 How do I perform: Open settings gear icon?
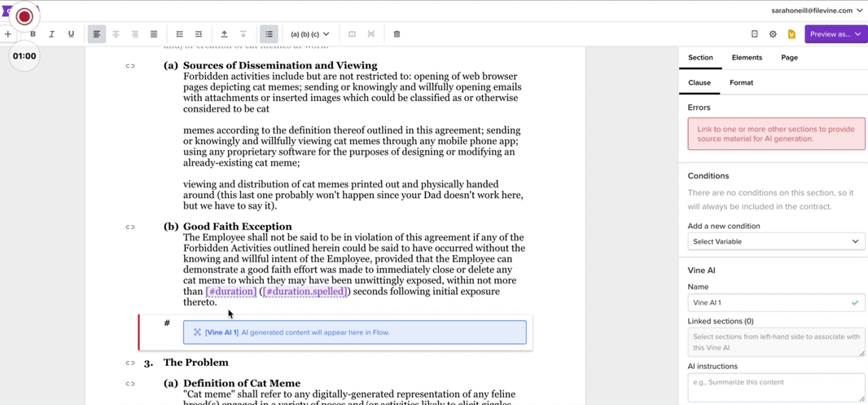773,34
